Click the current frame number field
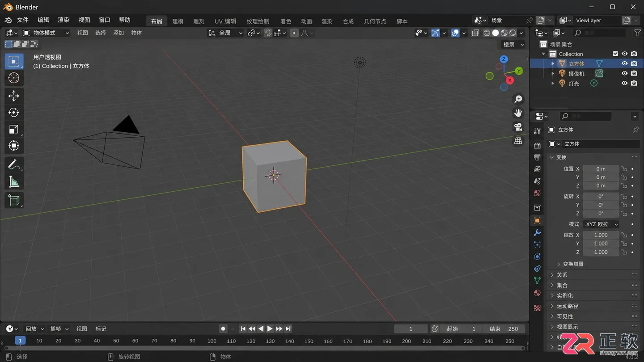Viewport: 644px width, 362px height. [x=411, y=328]
